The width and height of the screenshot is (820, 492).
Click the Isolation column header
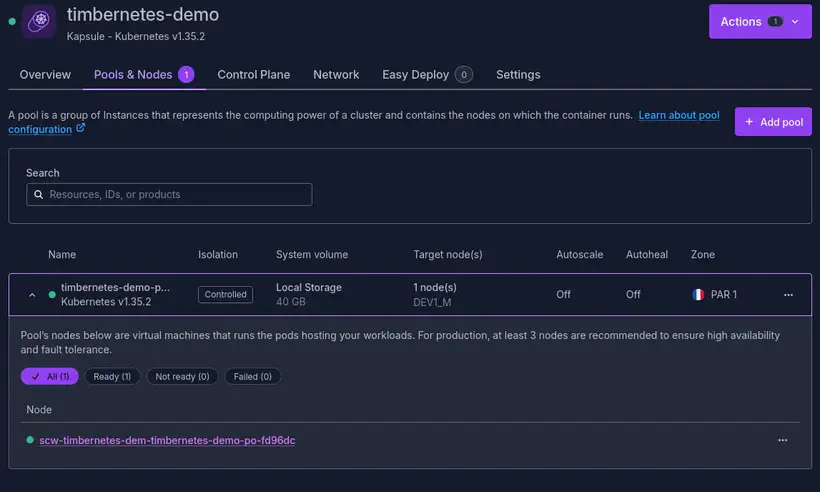pos(218,255)
